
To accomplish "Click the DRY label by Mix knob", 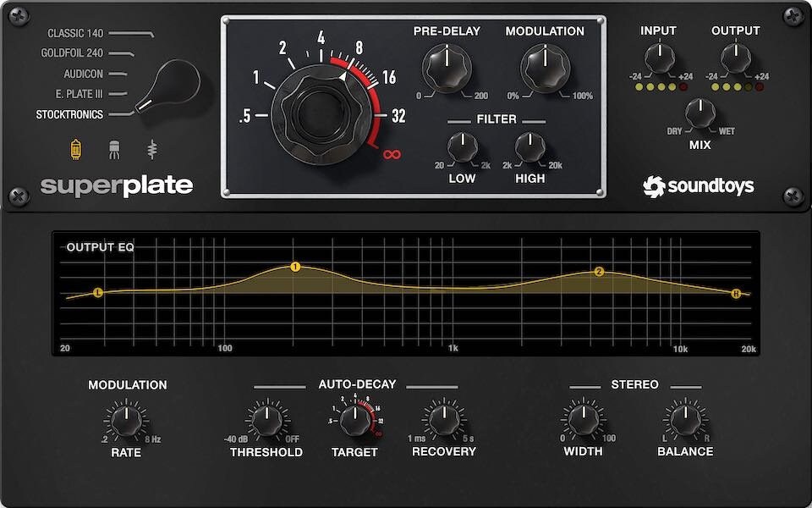I will pyautogui.click(x=674, y=131).
